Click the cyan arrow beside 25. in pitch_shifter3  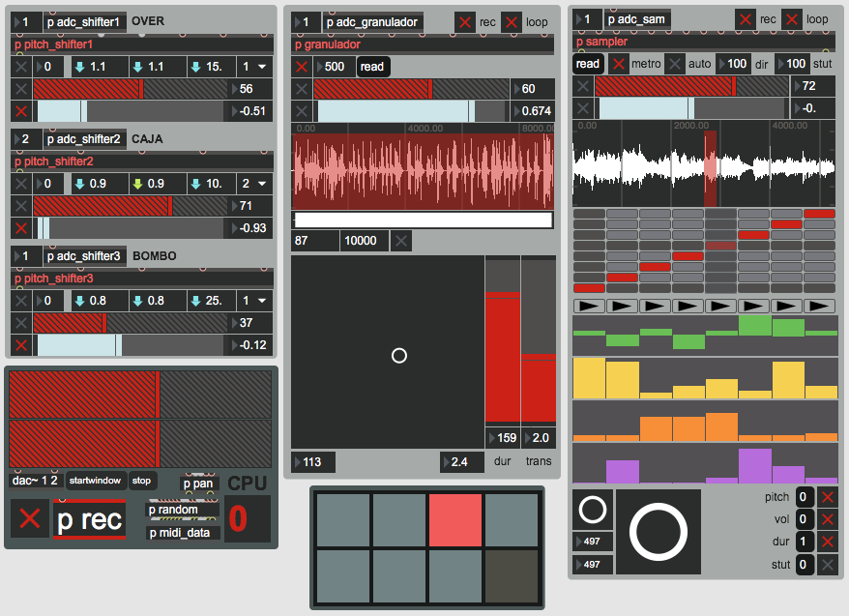195,301
